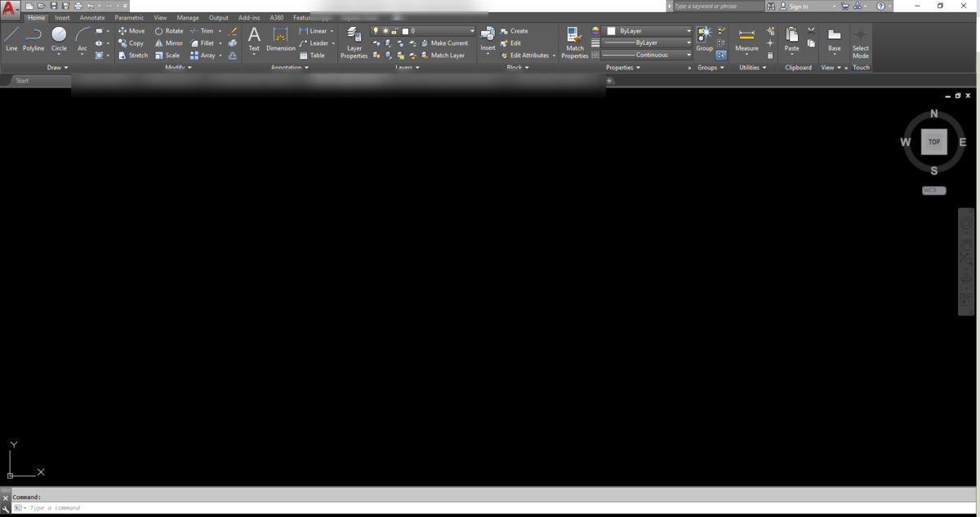Viewport: 980px width, 517px height.
Task: Click the command line input field
Action: point(490,508)
